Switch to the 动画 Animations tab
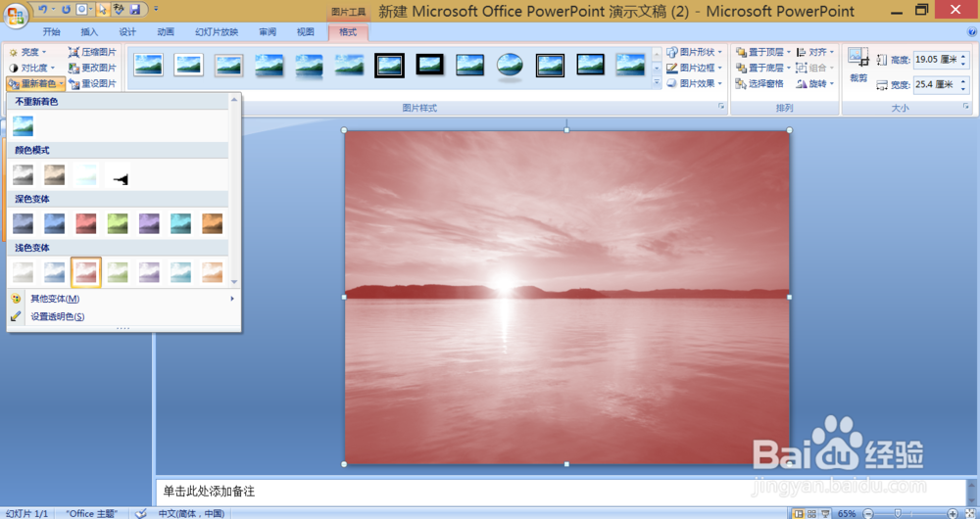The height and width of the screenshot is (519, 980). (x=166, y=32)
